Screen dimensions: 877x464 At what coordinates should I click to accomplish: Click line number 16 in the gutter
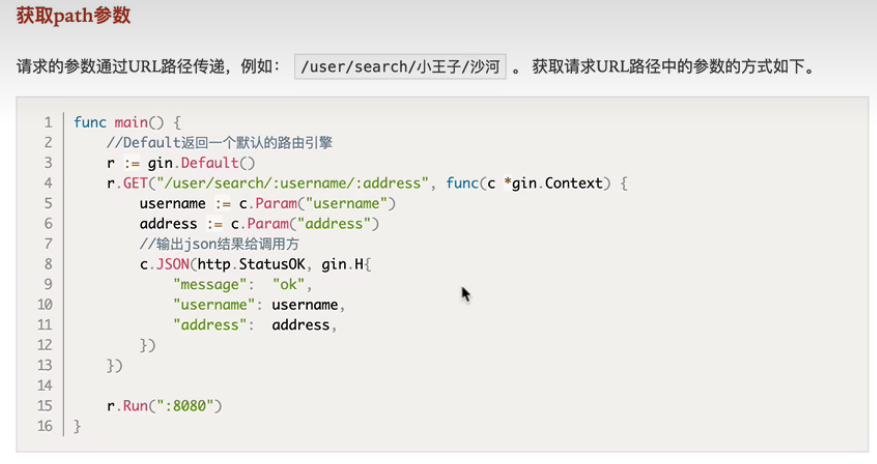tap(45, 426)
